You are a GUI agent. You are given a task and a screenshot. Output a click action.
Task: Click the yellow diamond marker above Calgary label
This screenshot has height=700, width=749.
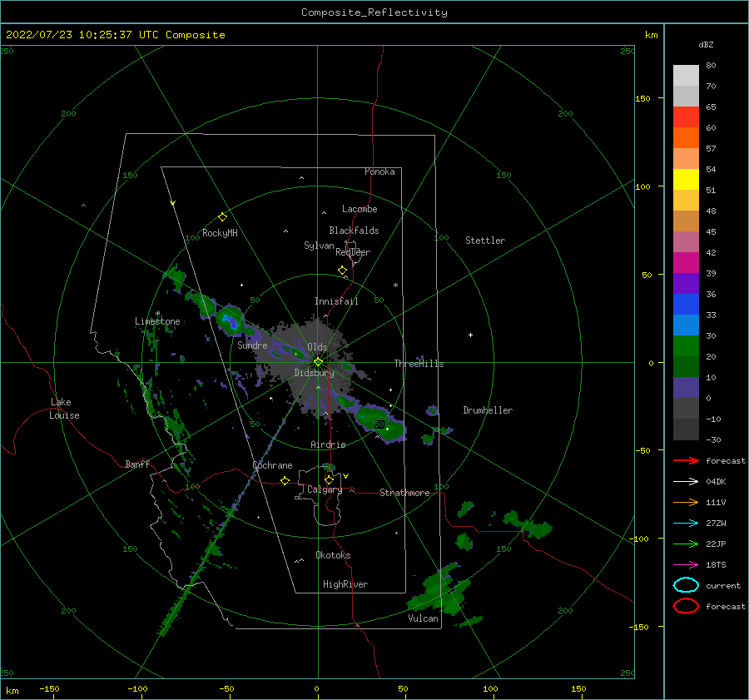click(329, 479)
